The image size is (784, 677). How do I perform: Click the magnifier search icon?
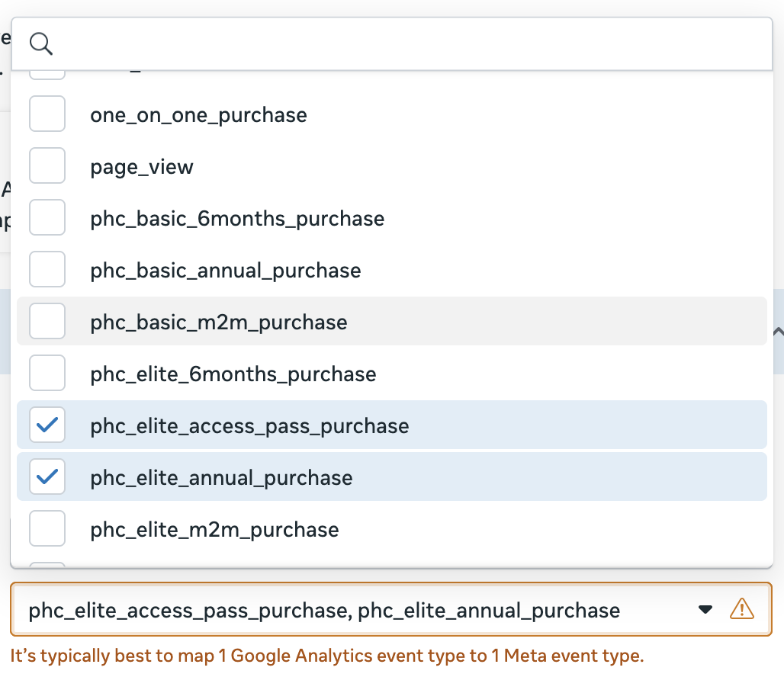(41, 44)
